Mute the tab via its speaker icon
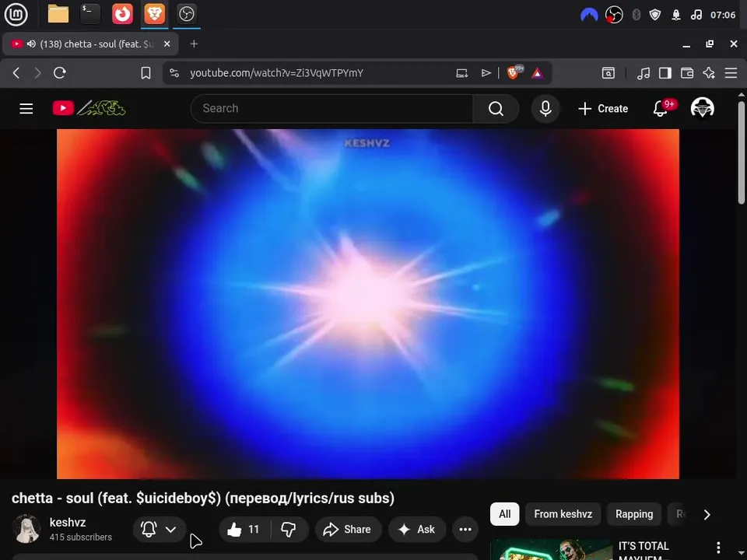The height and width of the screenshot is (560, 747). 31,44
